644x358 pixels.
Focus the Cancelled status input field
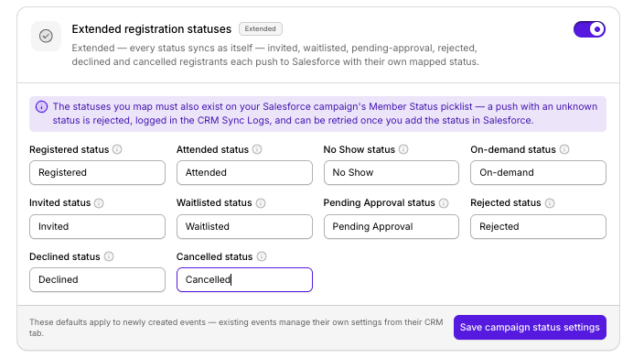(x=244, y=280)
